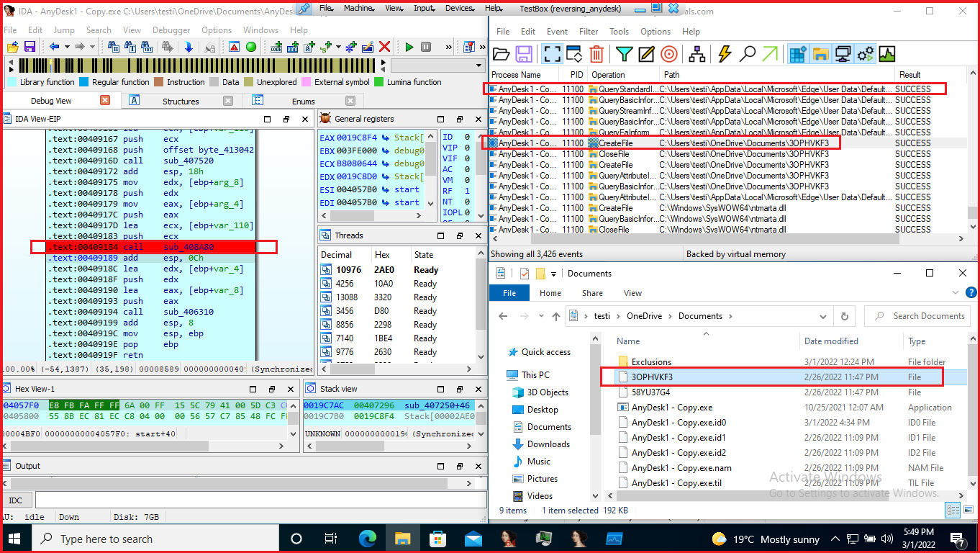Click IDC button in IDA output
This screenshot has width=980, height=553.
[x=15, y=500]
